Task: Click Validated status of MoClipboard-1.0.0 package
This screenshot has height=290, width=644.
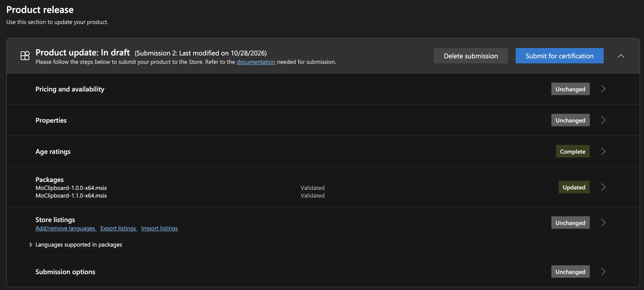Action: [x=312, y=188]
